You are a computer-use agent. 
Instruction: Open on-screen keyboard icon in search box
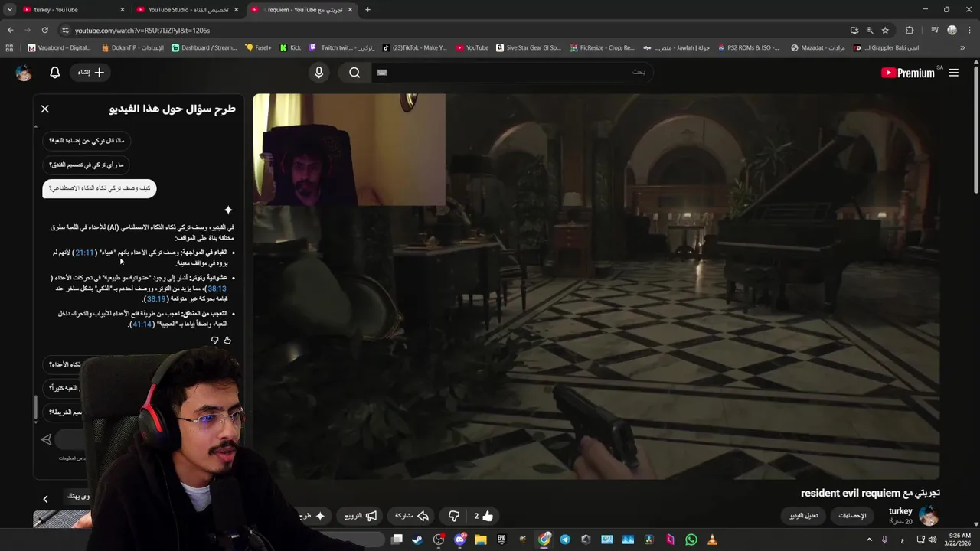382,72
